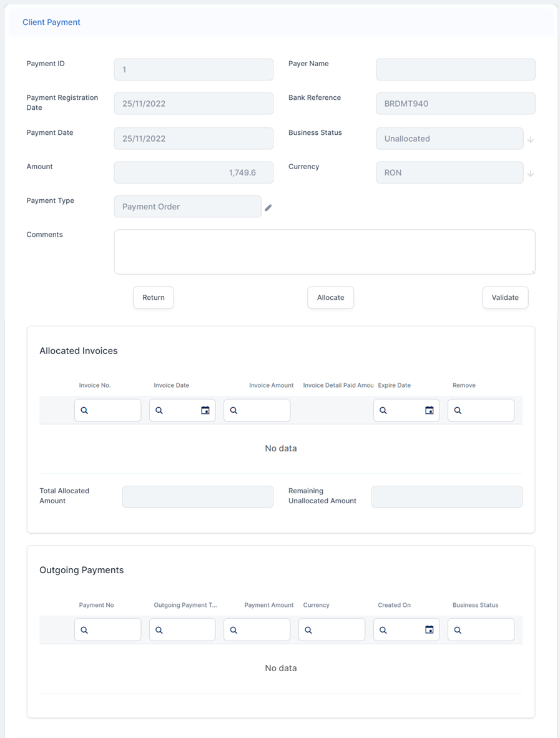Click search icon in Remove column filter
560x738 pixels.
[x=458, y=410]
